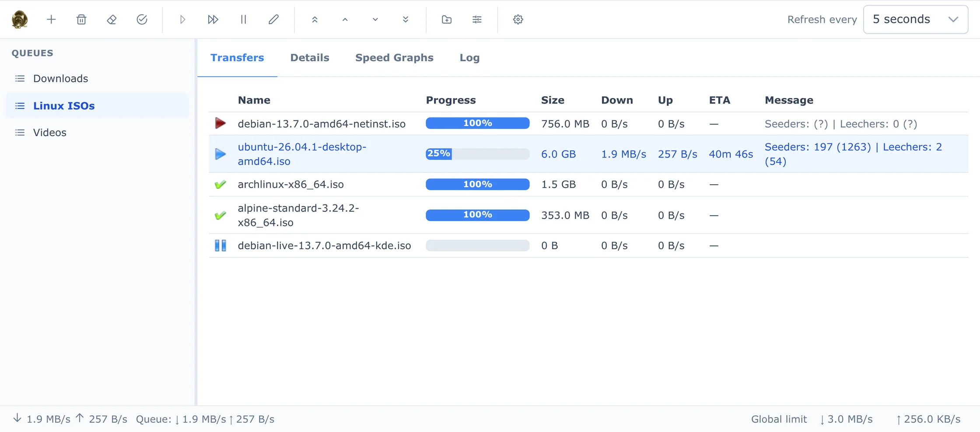This screenshot has width=980, height=432.
Task: Click red seeding arrow on debian netinst row
Action: click(x=220, y=124)
